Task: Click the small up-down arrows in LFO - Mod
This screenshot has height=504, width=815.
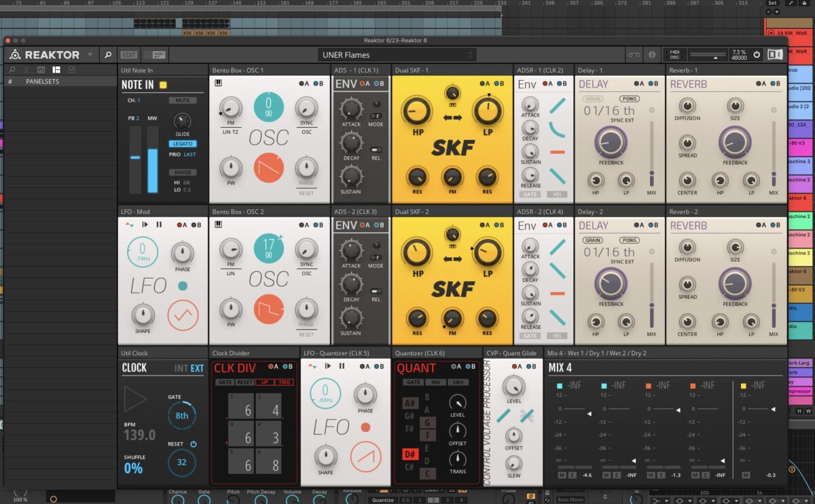Action: click(x=130, y=224)
